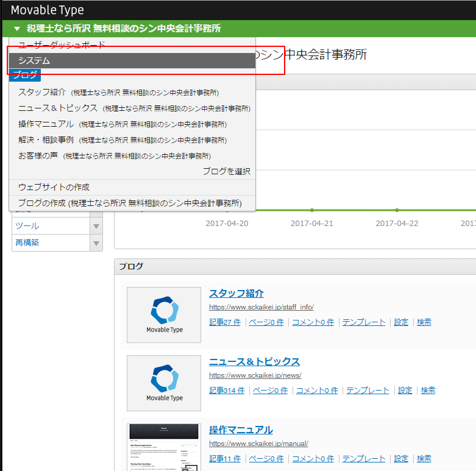The height and width of the screenshot is (471, 476).
Task: Visit the staff_info URL link
Action: click(261, 307)
